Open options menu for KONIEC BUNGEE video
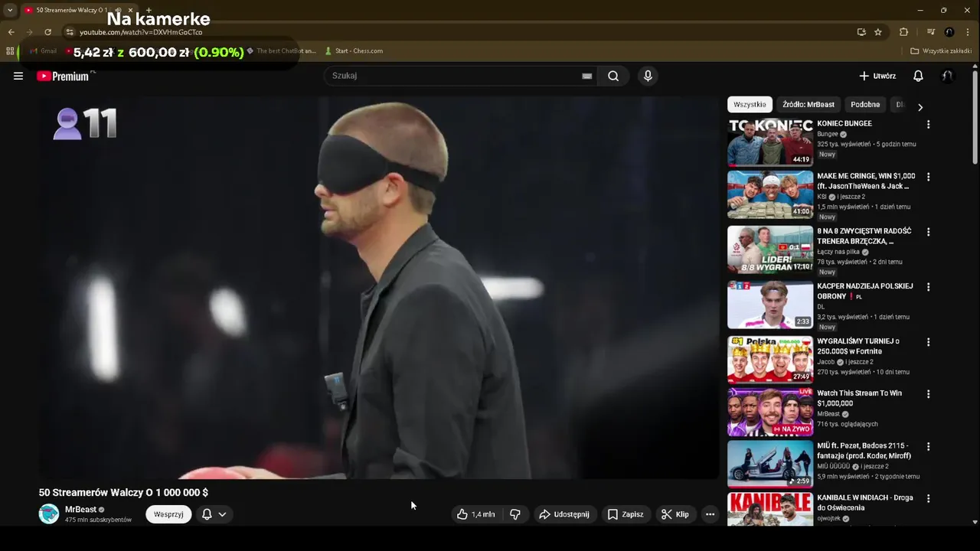 (x=929, y=124)
